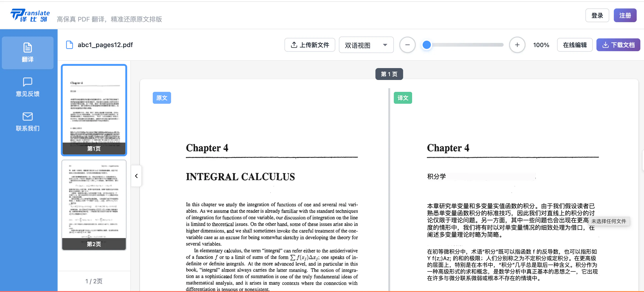
Task: Click the zoom slider handle
Action: pos(427,45)
